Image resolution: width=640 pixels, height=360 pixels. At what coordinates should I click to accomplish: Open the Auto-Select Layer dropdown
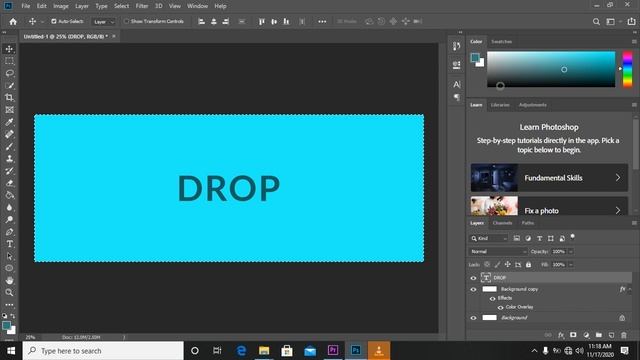[103, 22]
